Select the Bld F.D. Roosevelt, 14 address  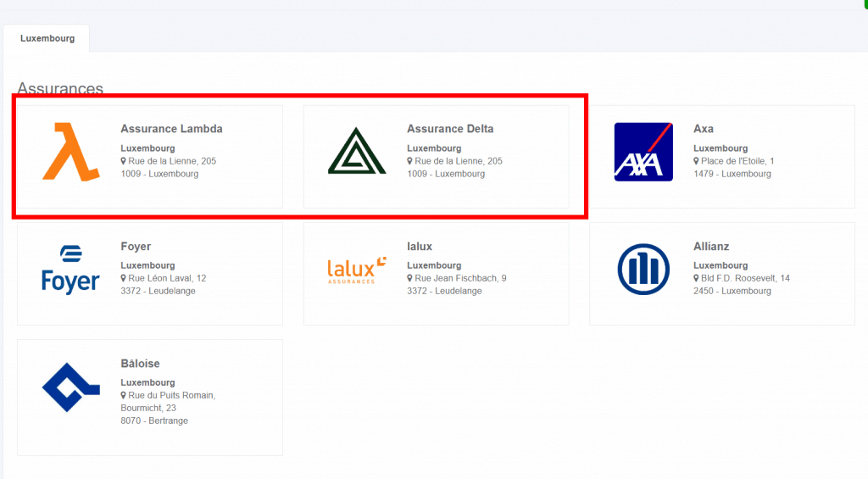click(745, 278)
